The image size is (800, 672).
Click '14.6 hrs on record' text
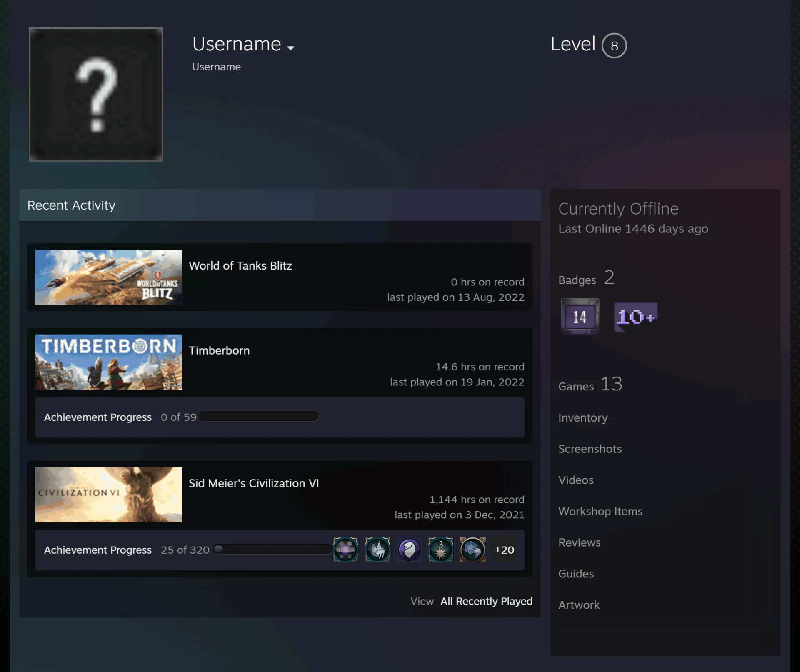[x=480, y=367]
